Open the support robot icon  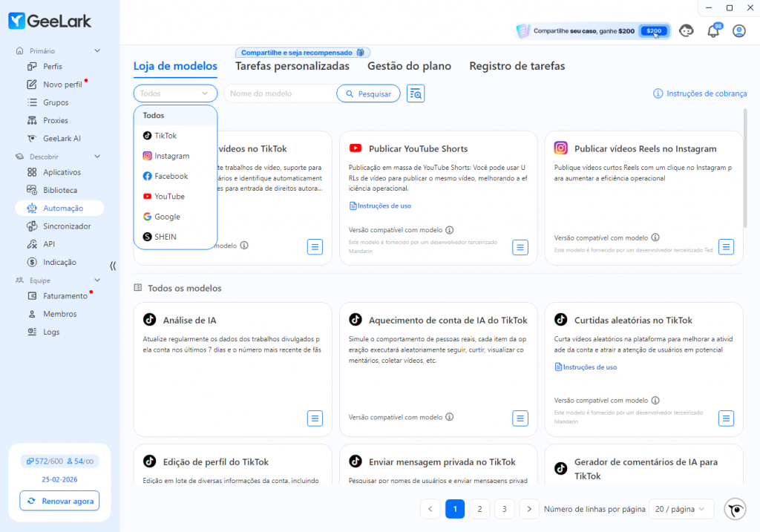[x=687, y=31]
